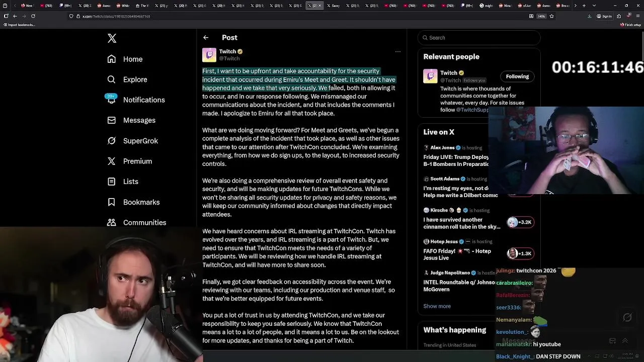Click the Bookmarks ribbon icon
This screenshot has height=362, width=644.
[112, 202]
